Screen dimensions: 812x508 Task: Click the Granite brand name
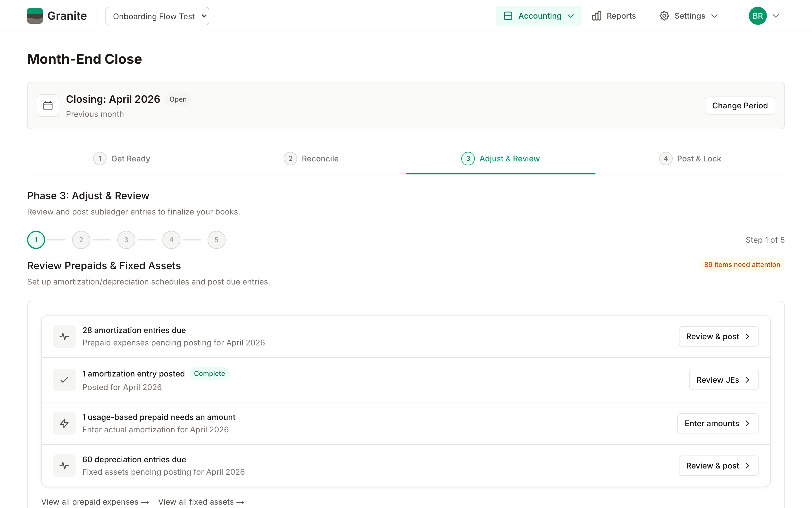point(67,16)
